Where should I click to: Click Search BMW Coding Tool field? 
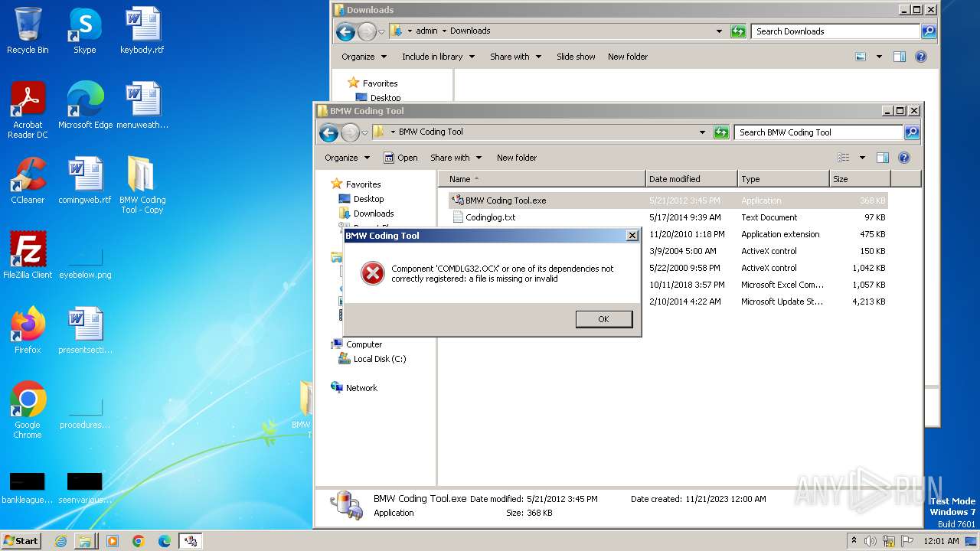[818, 132]
